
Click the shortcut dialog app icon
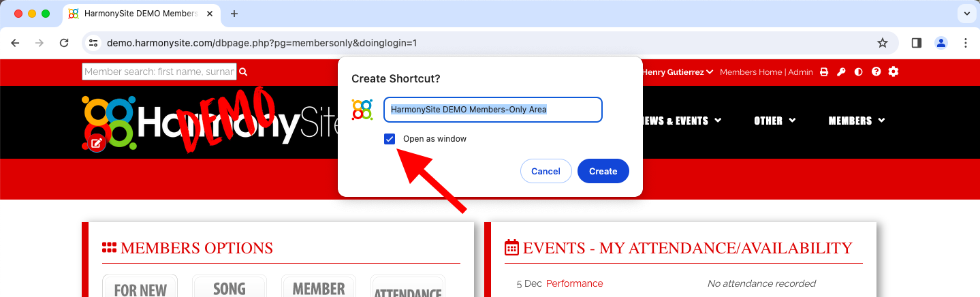tap(362, 110)
